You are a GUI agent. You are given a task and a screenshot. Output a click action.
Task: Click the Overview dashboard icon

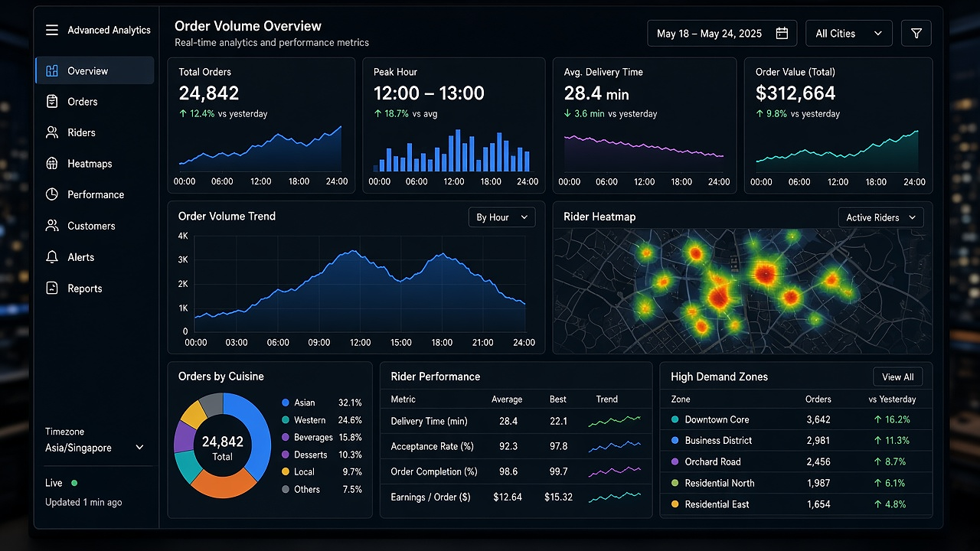coord(52,71)
